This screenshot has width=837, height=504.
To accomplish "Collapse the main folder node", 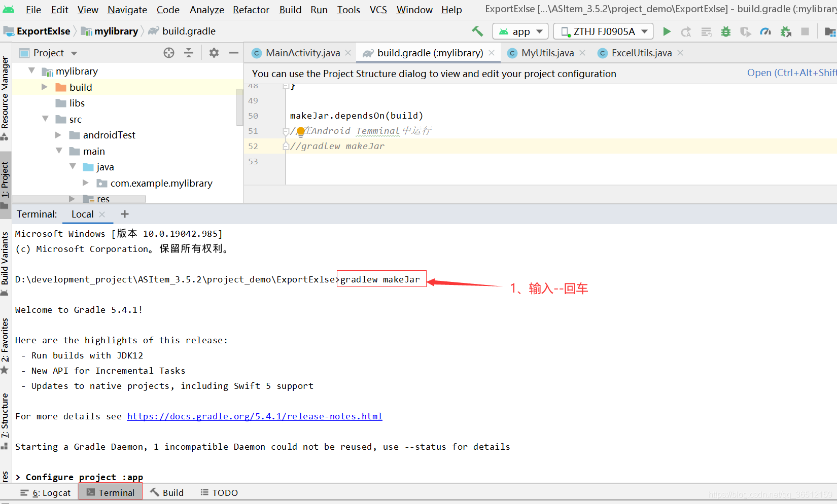I will [x=59, y=151].
